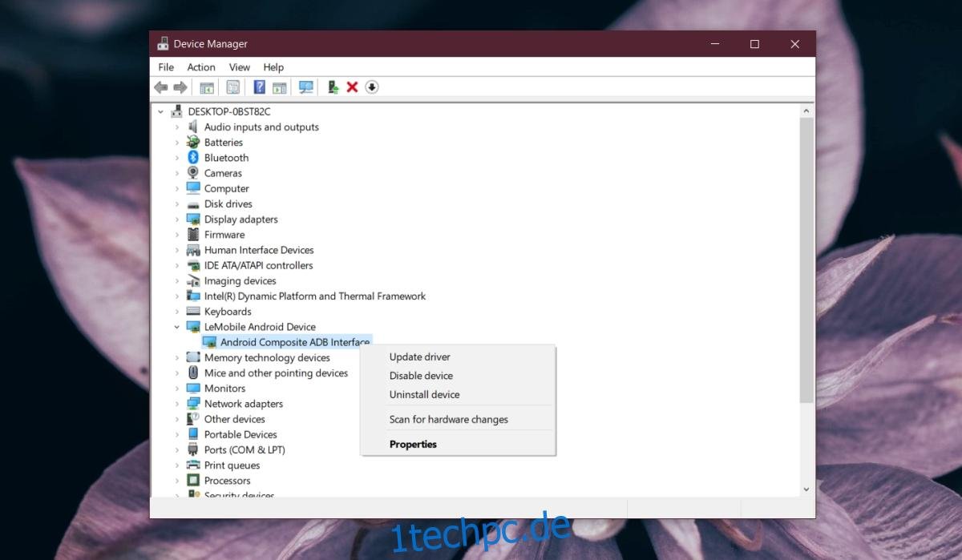The height and width of the screenshot is (560, 962).
Task: Expand the Imaging devices chevron
Action: point(177,281)
